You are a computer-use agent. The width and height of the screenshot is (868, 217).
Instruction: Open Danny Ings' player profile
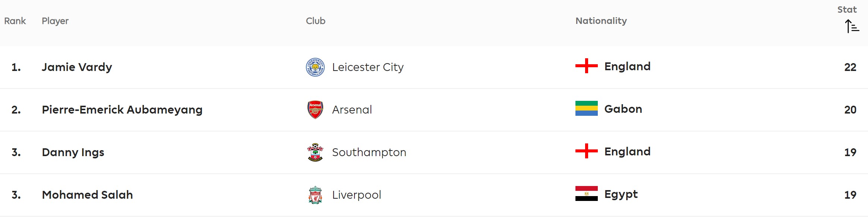[x=73, y=152]
